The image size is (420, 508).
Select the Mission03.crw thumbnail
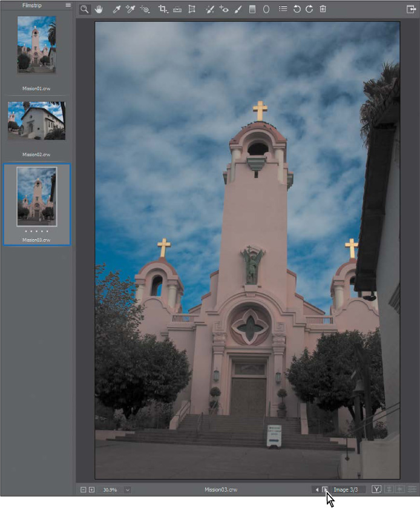37,197
